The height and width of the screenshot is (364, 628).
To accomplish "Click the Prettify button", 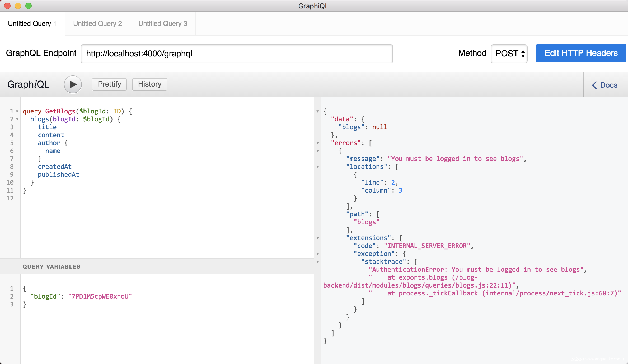I will point(109,84).
